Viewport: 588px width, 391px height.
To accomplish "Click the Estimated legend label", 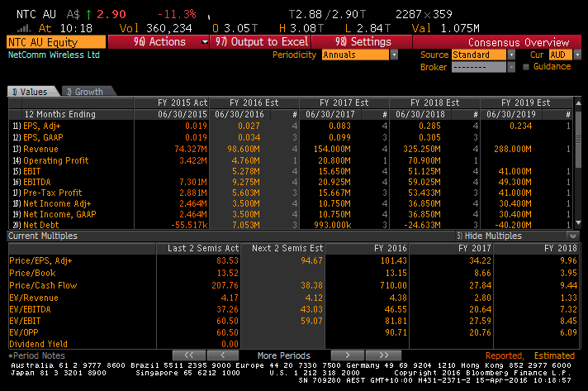I will click(554, 355).
